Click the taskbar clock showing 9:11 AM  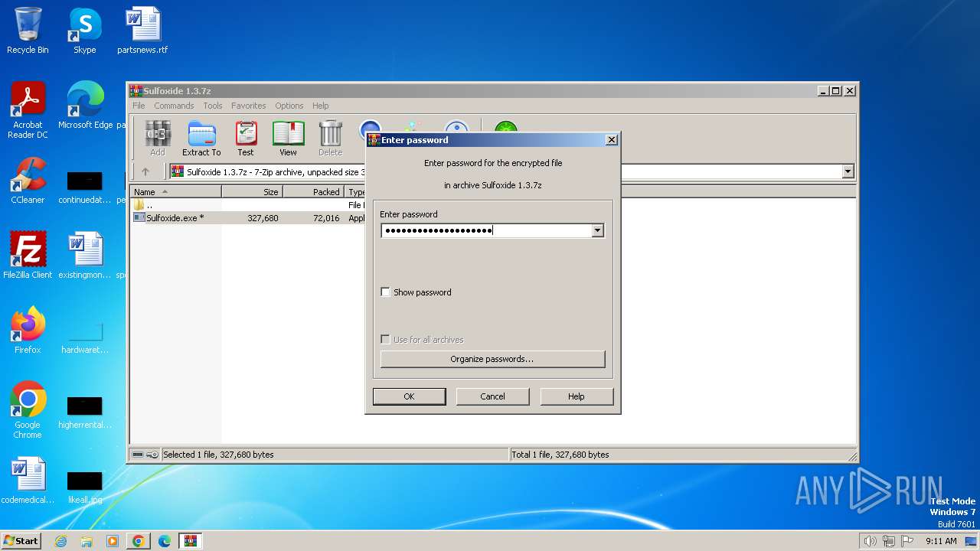(941, 541)
